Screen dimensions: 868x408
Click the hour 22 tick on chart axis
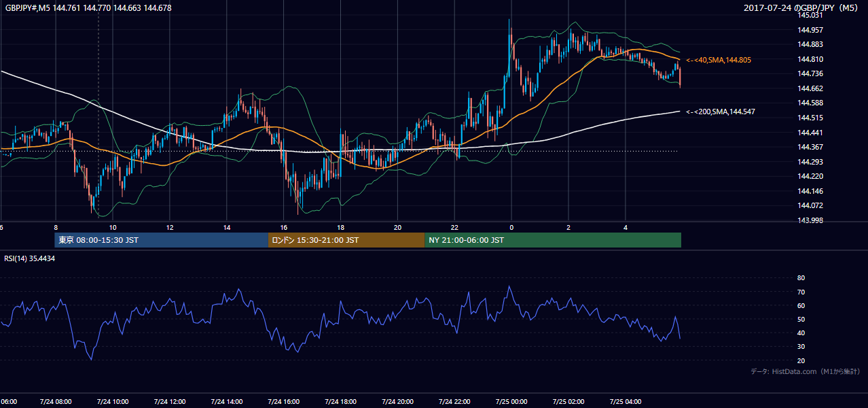pos(455,227)
